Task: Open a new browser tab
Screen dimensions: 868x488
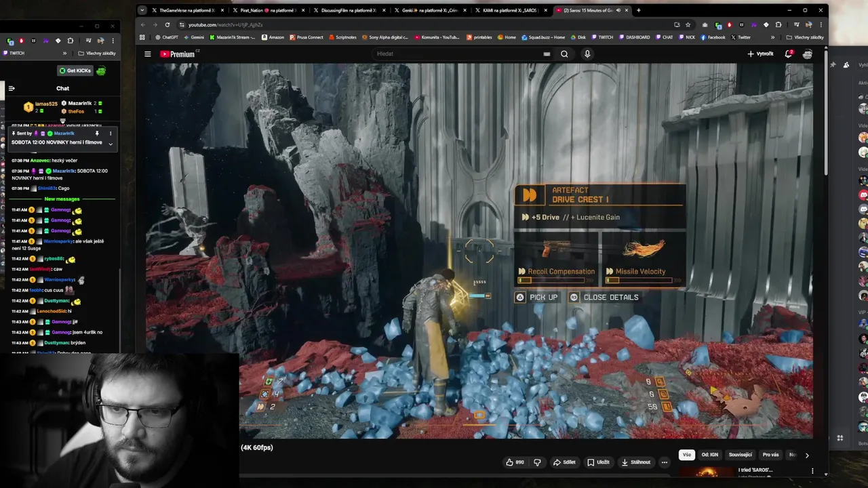Action: click(x=638, y=10)
